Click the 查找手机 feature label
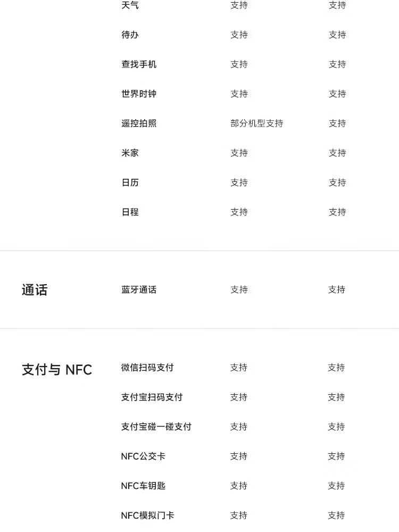 click(x=139, y=64)
